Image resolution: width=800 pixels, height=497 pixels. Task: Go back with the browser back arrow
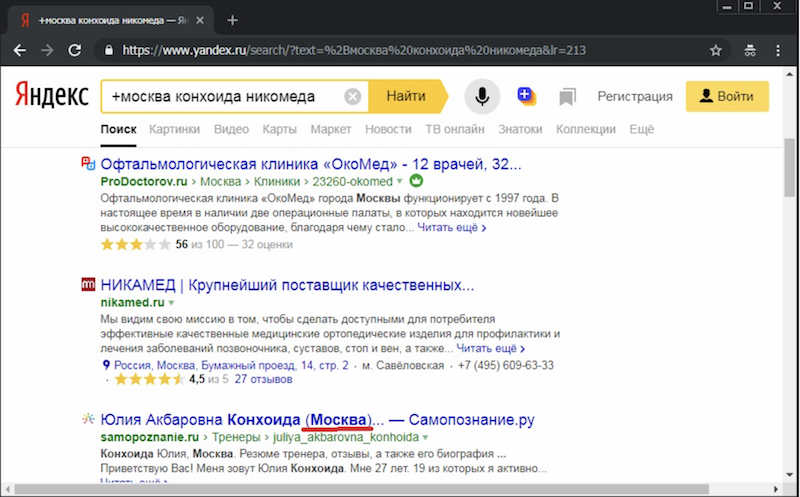click(x=19, y=50)
